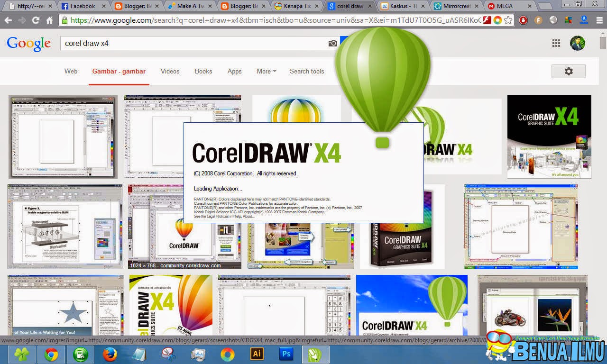Bookmark this page with the star icon
This screenshot has height=364, width=607.
click(508, 20)
